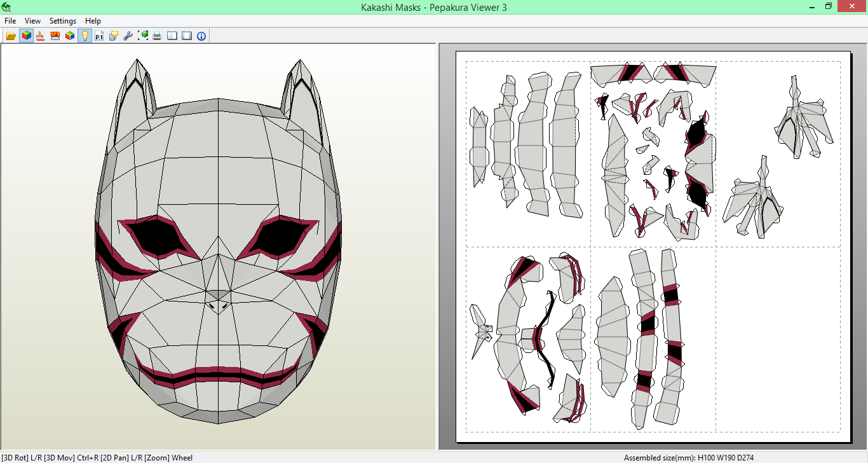Toggle the light bulb lighting button

85,36
